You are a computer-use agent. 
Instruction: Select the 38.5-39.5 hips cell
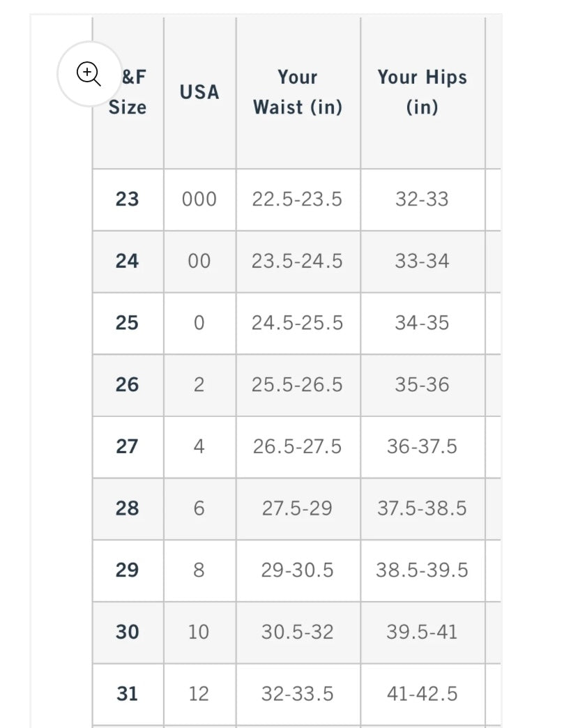422,570
